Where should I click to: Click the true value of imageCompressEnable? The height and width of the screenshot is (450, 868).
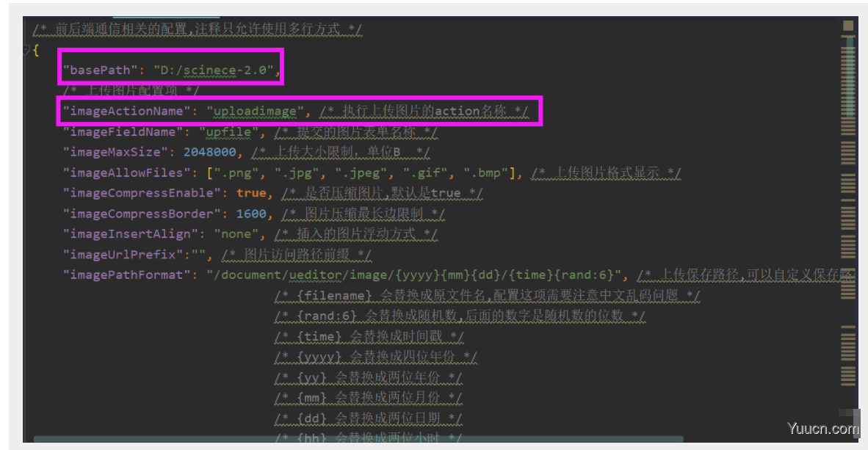251,193
